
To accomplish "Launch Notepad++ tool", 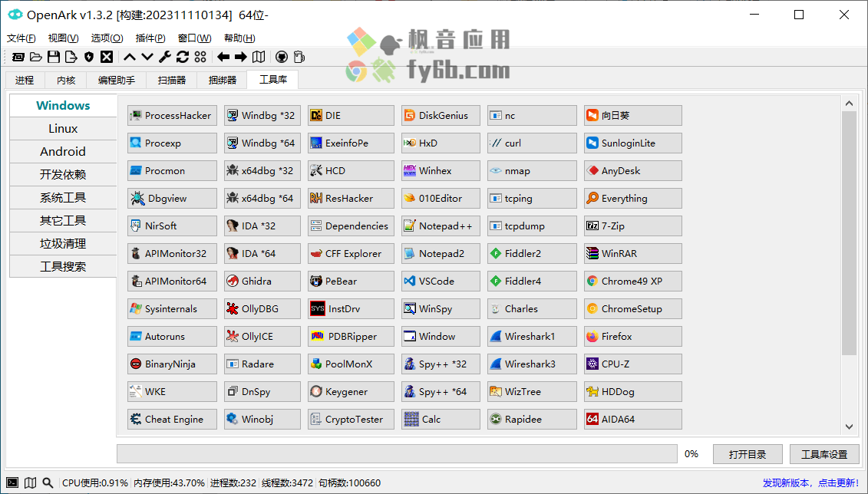I will [441, 226].
